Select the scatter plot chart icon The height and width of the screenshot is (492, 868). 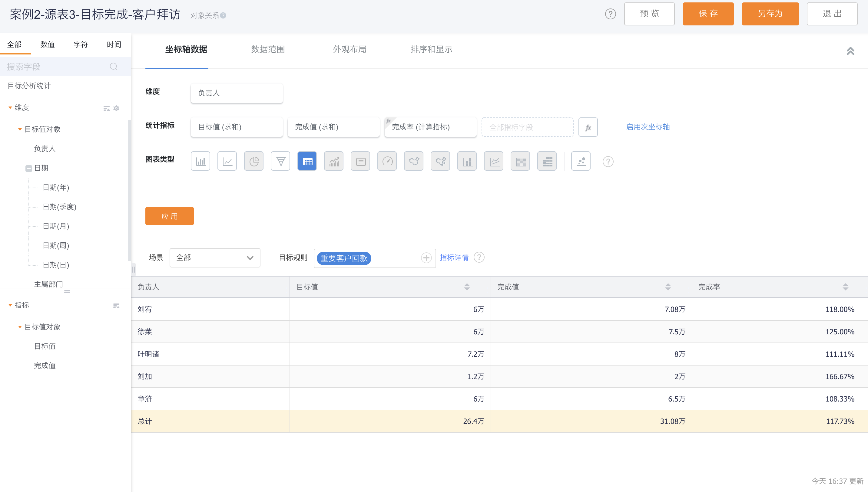click(x=581, y=161)
